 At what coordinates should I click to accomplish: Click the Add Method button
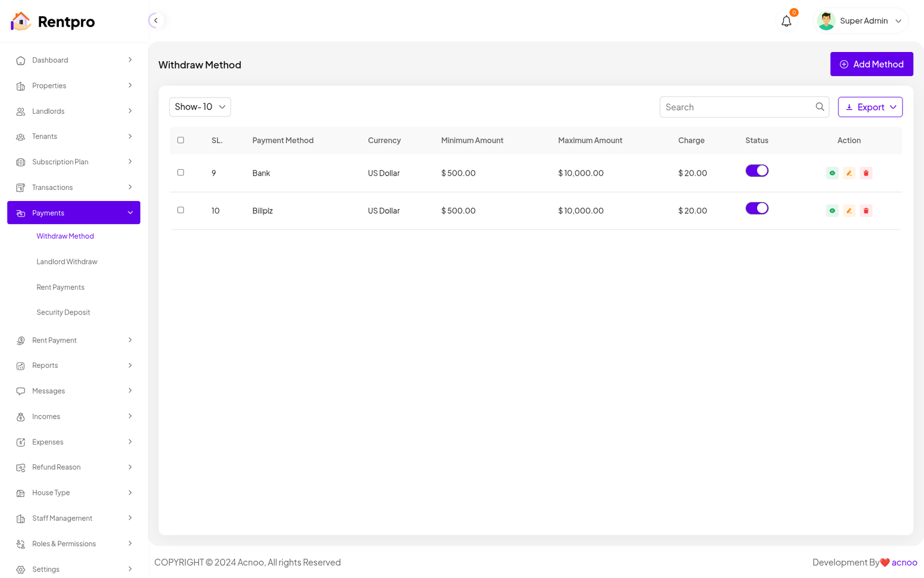click(x=871, y=64)
